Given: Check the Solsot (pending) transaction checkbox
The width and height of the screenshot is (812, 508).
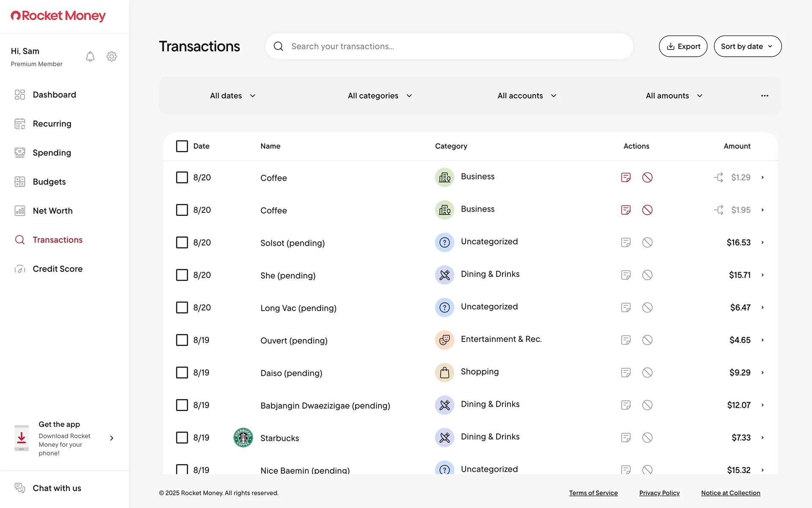Looking at the screenshot, I should pos(182,243).
